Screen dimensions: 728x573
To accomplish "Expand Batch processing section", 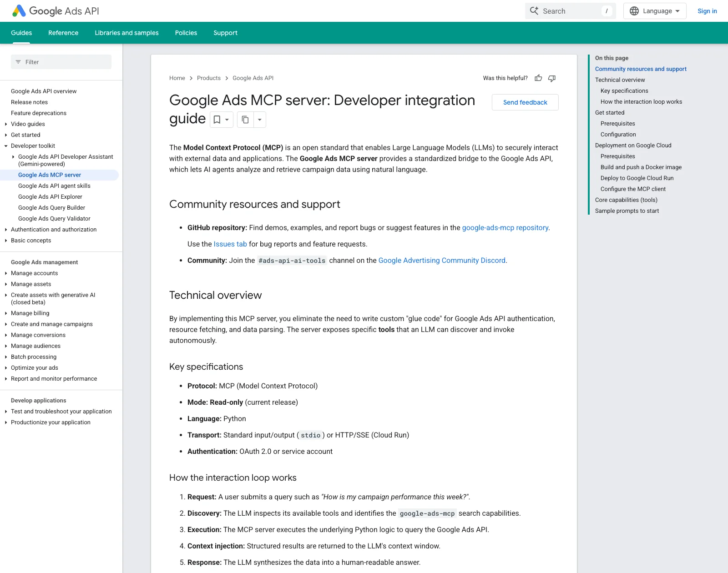I will tap(6, 357).
